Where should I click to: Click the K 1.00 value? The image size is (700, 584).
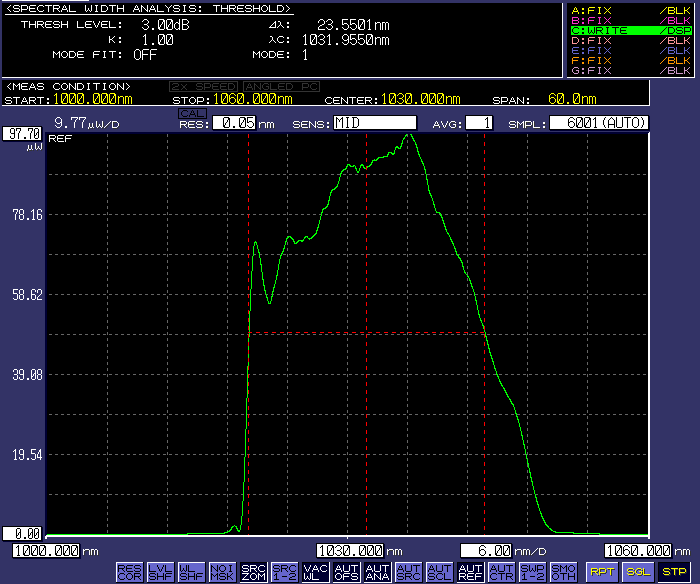pos(158,40)
